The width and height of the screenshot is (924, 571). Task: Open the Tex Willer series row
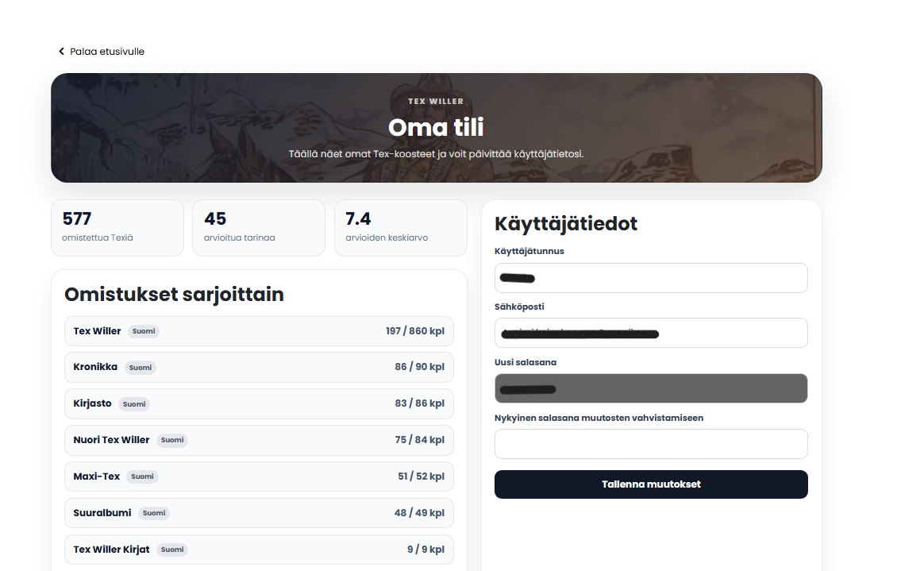click(x=259, y=331)
